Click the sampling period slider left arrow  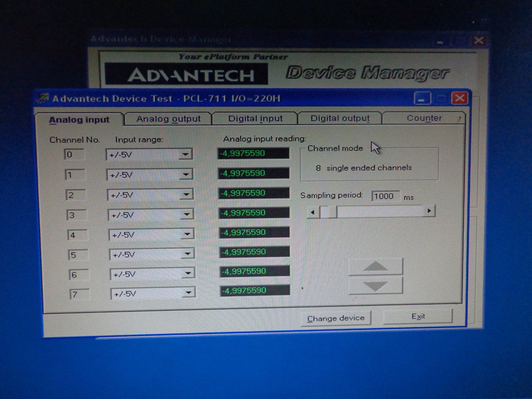pos(313,212)
